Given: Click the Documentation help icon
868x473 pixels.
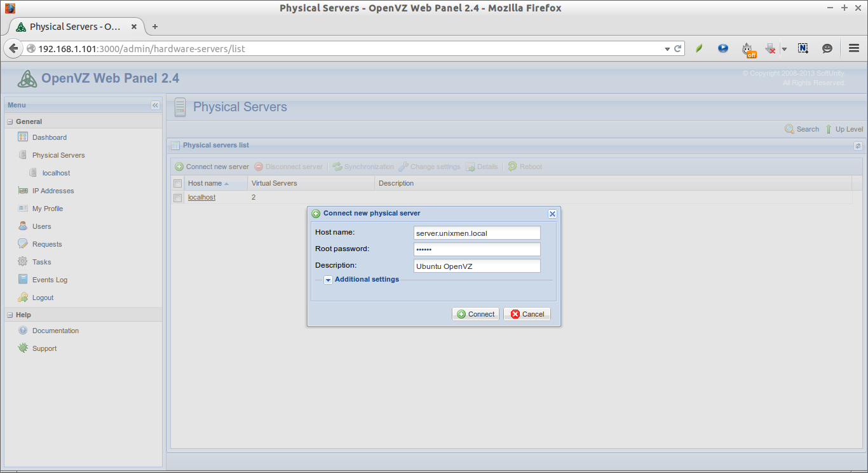Looking at the screenshot, I should click(23, 331).
